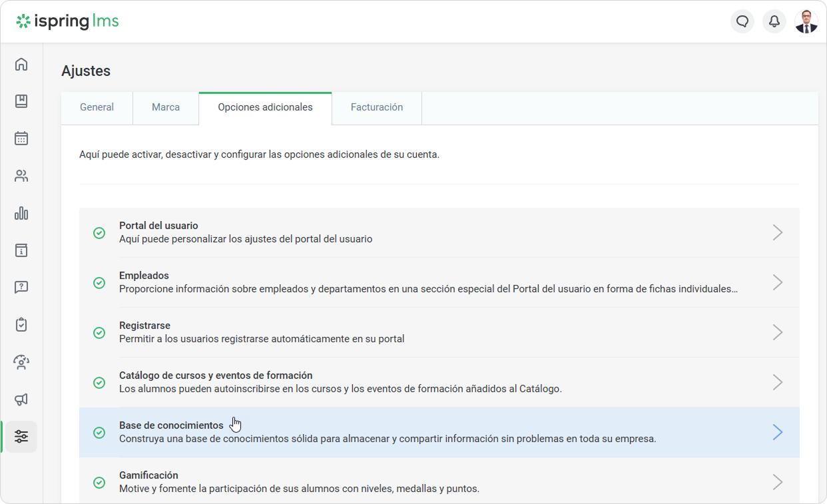The height and width of the screenshot is (504, 827).
Task: Open the bar chart reports icon
Action: (x=21, y=213)
